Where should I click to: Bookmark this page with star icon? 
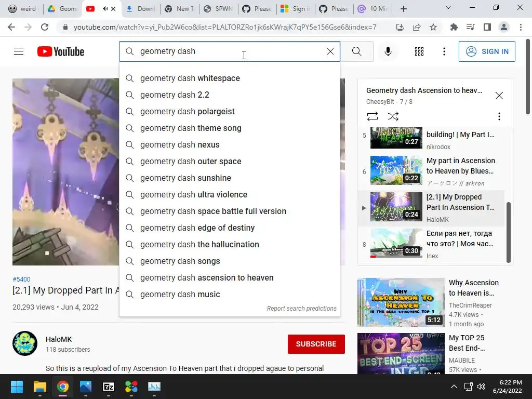pos(433,27)
